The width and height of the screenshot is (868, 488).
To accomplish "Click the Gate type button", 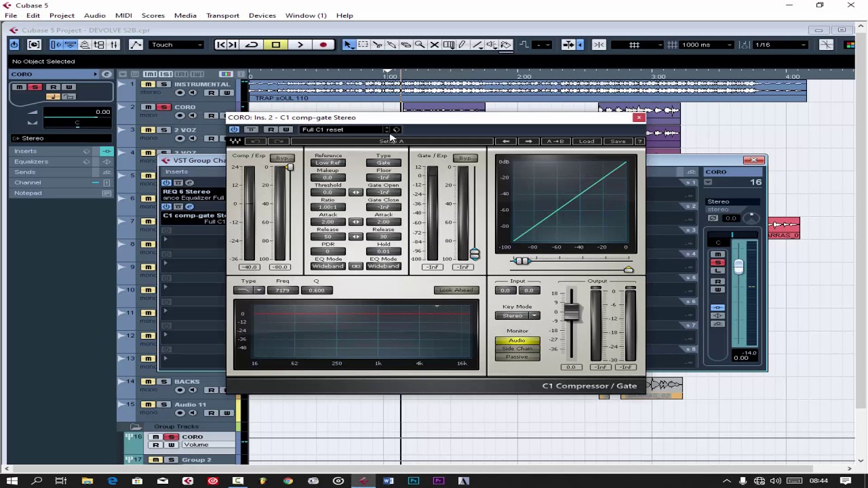I will click(x=383, y=163).
